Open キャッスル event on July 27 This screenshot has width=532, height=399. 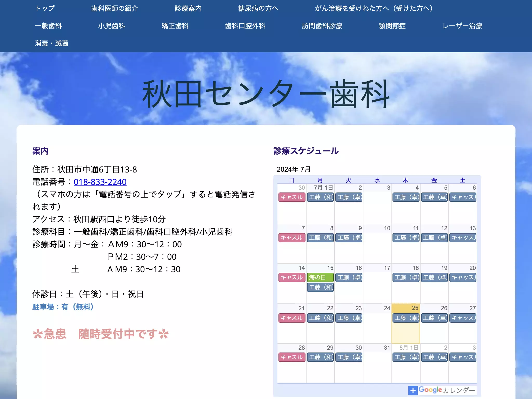[x=463, y=318]
